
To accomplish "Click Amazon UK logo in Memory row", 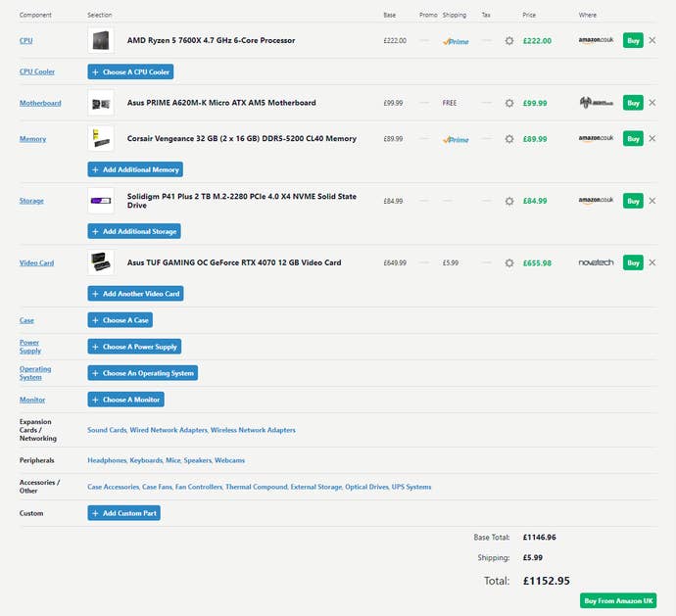I will click(x=596, y=138).
